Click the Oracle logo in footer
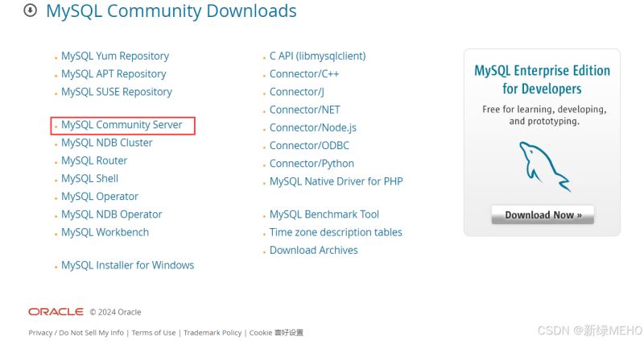This screenshot has width=644, height=341. click(x=56, y=312)
